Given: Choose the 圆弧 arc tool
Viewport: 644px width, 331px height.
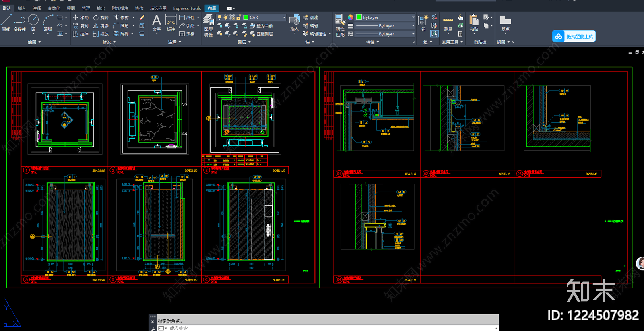Looking at the screenshot, I should tap(48, 23).
